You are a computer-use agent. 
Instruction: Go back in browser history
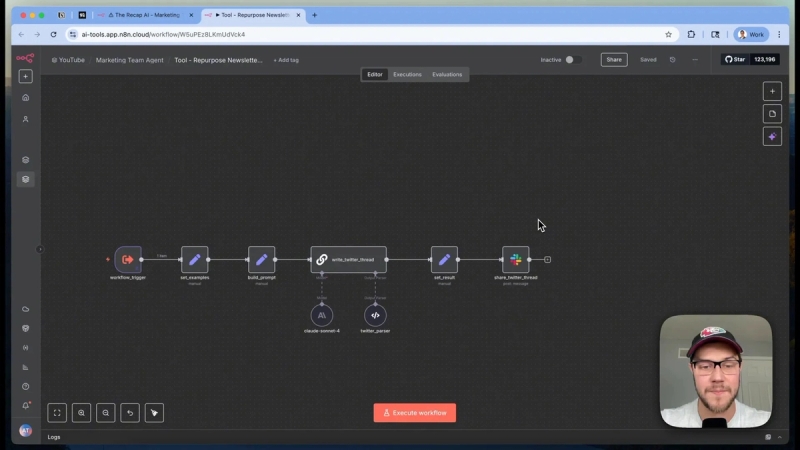21,35
